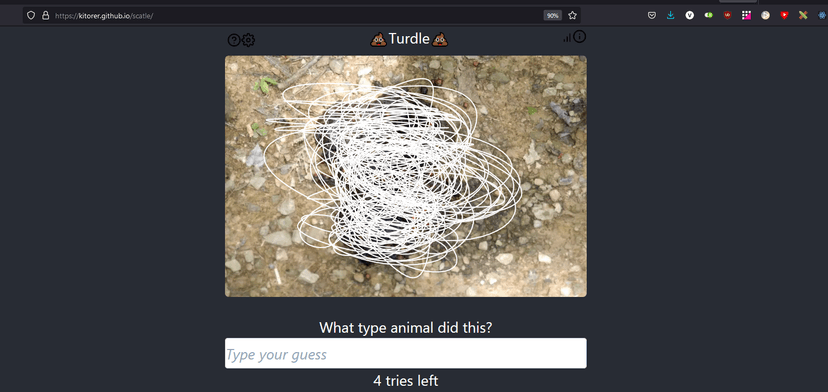Open the Firefox downloads panel
Image resolution: width=828 pixels, height=392 pixels.
tap(671, 15)
